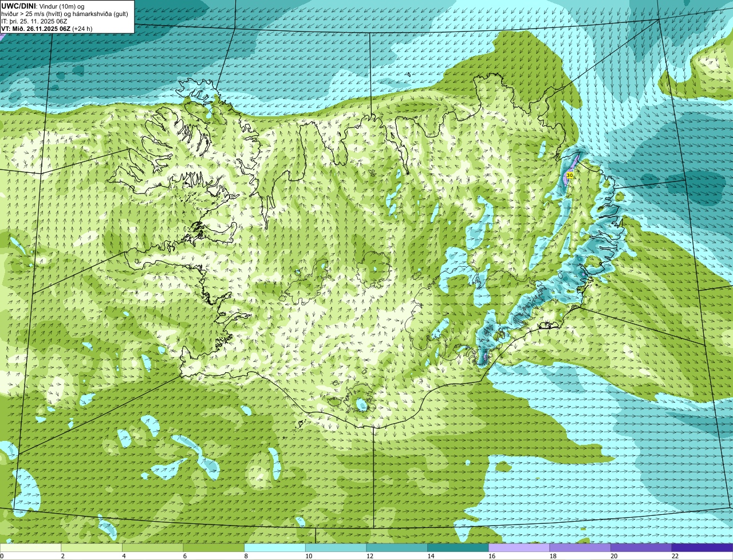Click the legend scale label '12'
The width and height of the screenshot is (733, 560).
[x=370, y=556]
